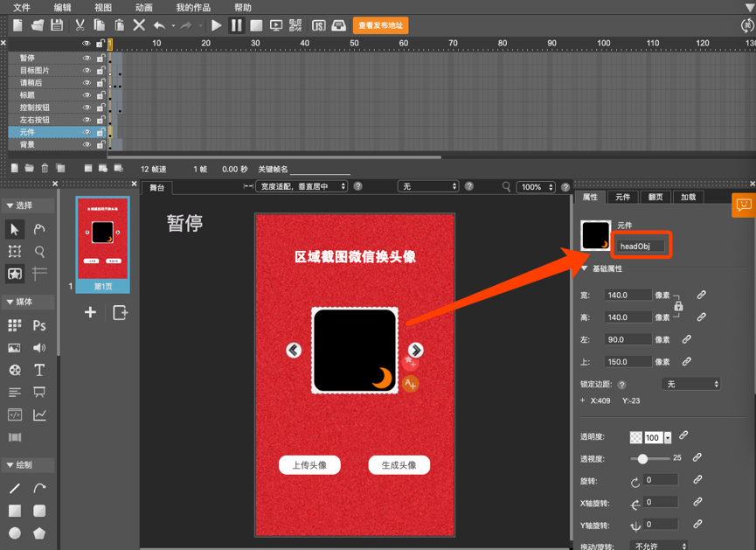Switch to the 元件 properties tab
This screenshot has height=550, width=756.
[x=622, y=197]
